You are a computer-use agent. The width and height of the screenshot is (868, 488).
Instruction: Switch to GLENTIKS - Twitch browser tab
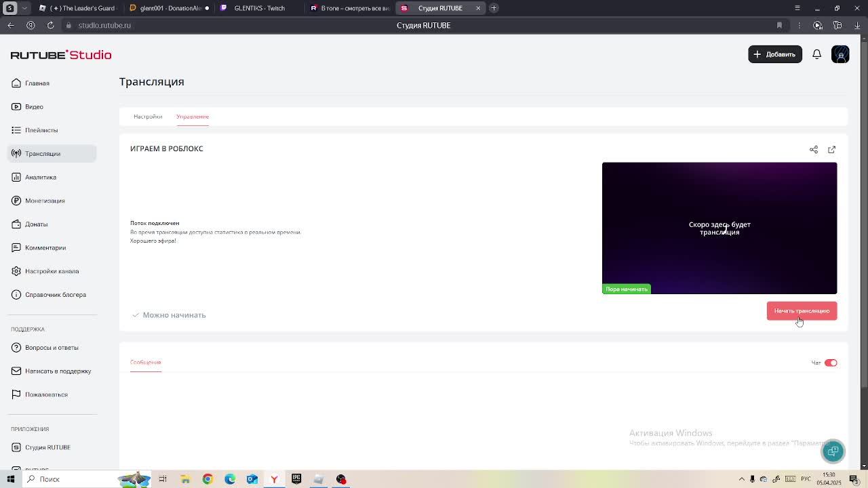point(258,8)
